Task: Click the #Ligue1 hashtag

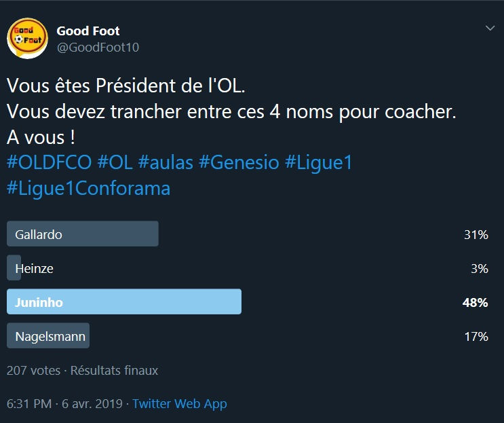Action: point(319,163)
